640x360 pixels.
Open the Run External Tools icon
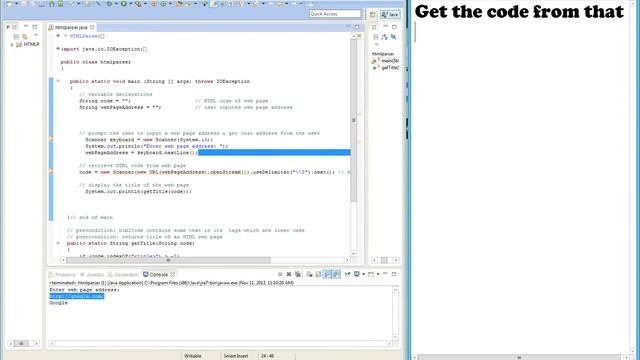pyautogui.click(x=138, y=4)
